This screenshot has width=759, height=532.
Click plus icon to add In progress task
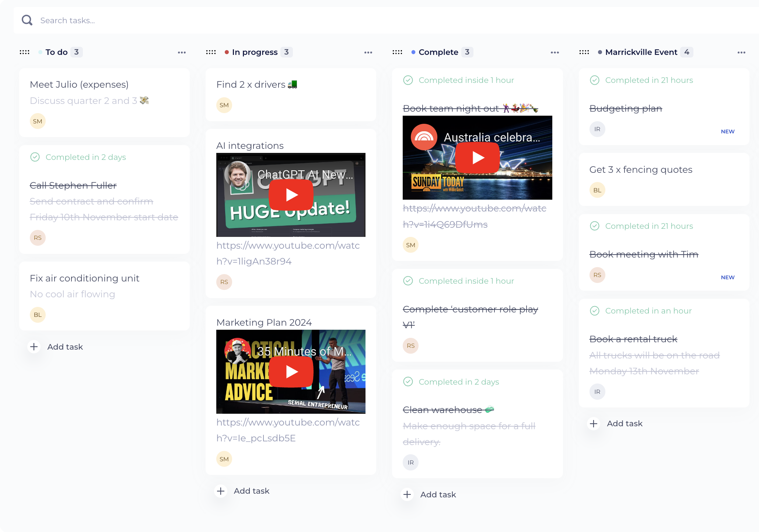click(x=221, y=491)
